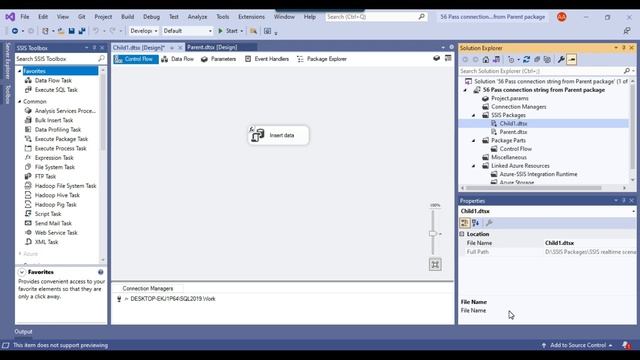Click the canvas zoom slider handle
Viewport: 640px width, 360px height.
click(x=433, y=234)
